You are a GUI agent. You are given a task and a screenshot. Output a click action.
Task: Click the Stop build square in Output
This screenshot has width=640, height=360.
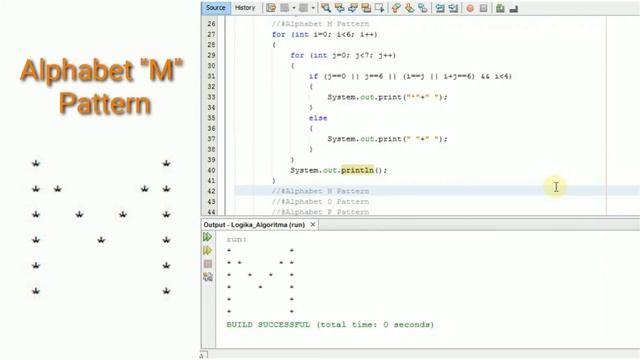click(208, 264)
